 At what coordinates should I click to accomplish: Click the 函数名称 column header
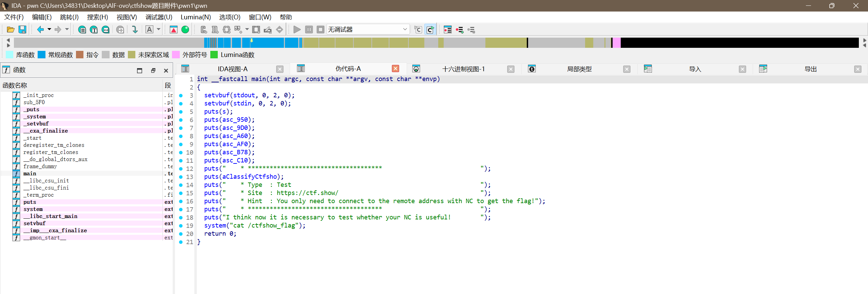click(15, 85)
